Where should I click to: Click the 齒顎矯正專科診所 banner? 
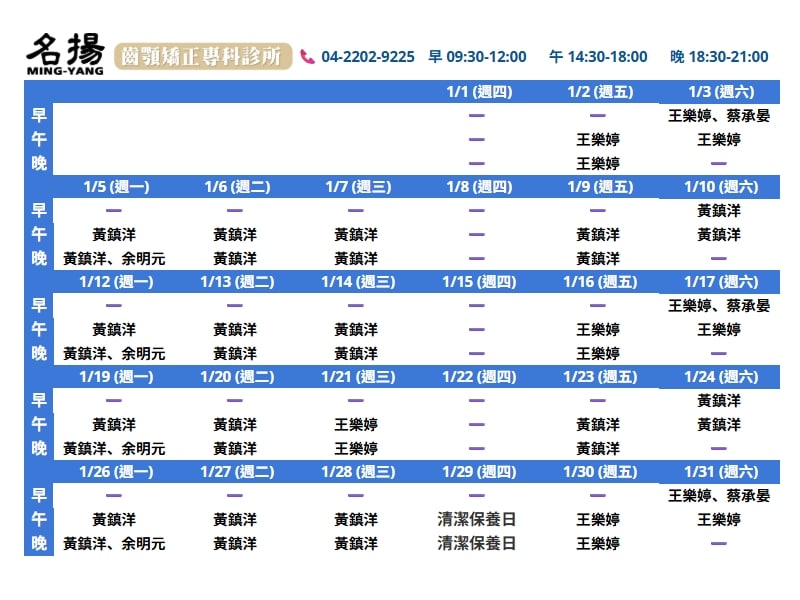click(203, 57)
